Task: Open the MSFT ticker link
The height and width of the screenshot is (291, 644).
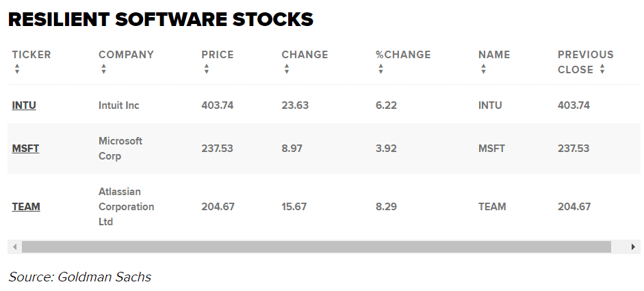Action: (x=25, y=149)
